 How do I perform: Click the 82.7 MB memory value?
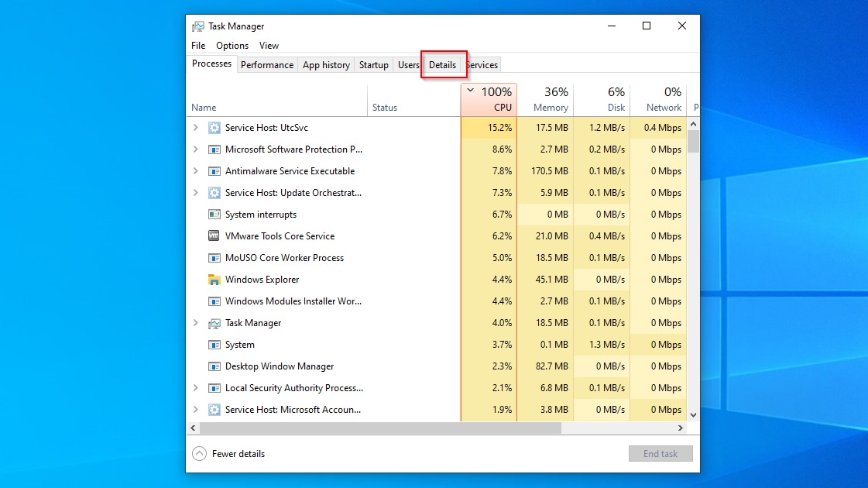point(551,366)
